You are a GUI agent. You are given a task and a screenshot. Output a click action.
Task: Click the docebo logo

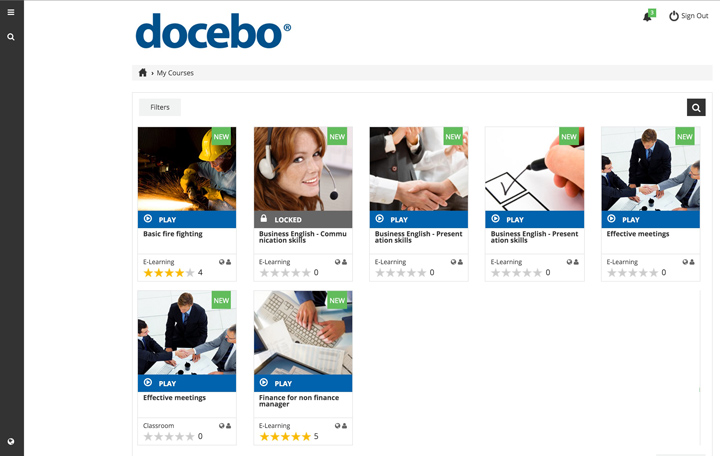(x=213, y=31)
